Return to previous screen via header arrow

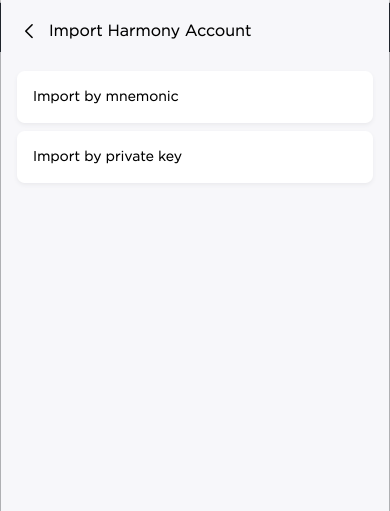point(29,31)
